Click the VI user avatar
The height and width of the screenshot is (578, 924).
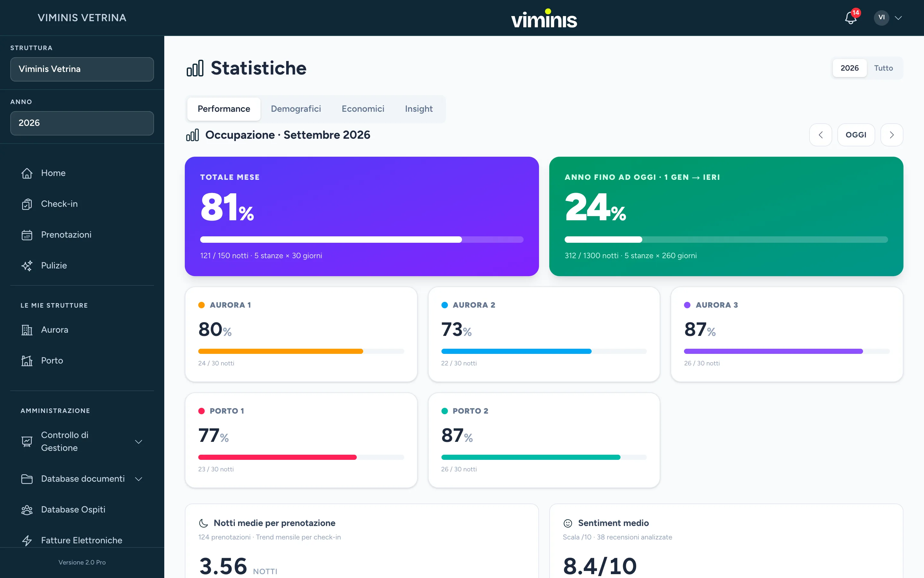pos(881,18)
